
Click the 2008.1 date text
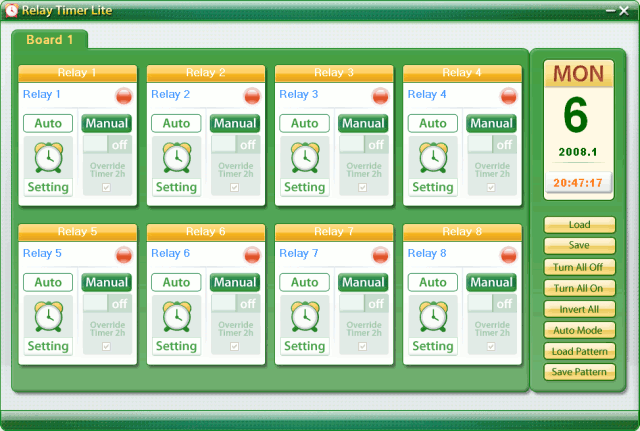(x=578, y=152)
